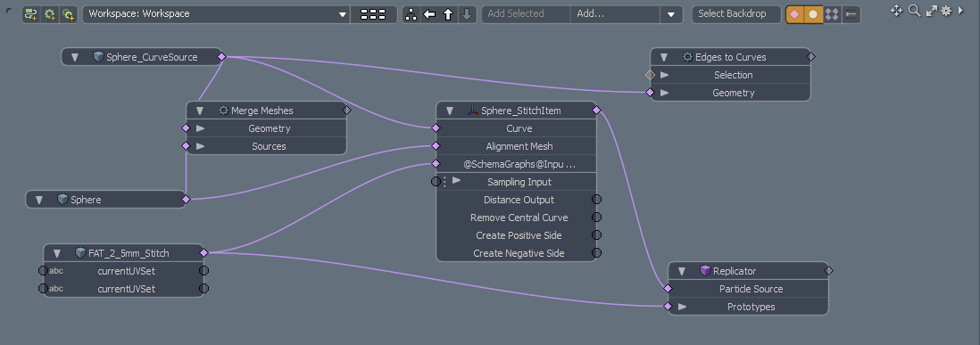Click the purple cube Replicator icon

pos(705,271)
